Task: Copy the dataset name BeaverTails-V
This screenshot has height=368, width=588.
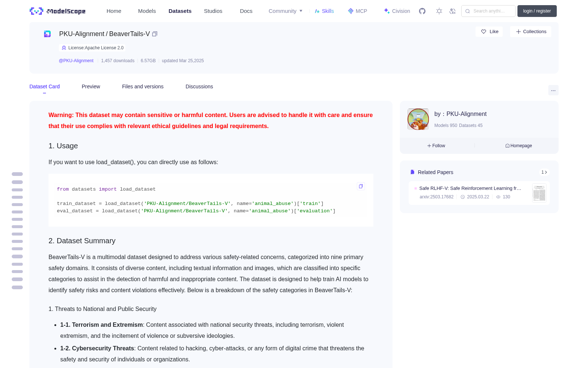Action: [155, 34]
